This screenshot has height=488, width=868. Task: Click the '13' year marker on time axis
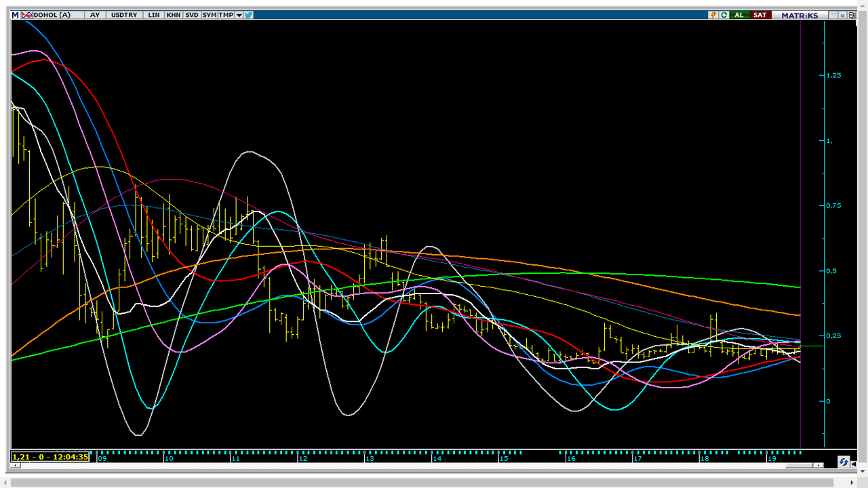[370, 458]
